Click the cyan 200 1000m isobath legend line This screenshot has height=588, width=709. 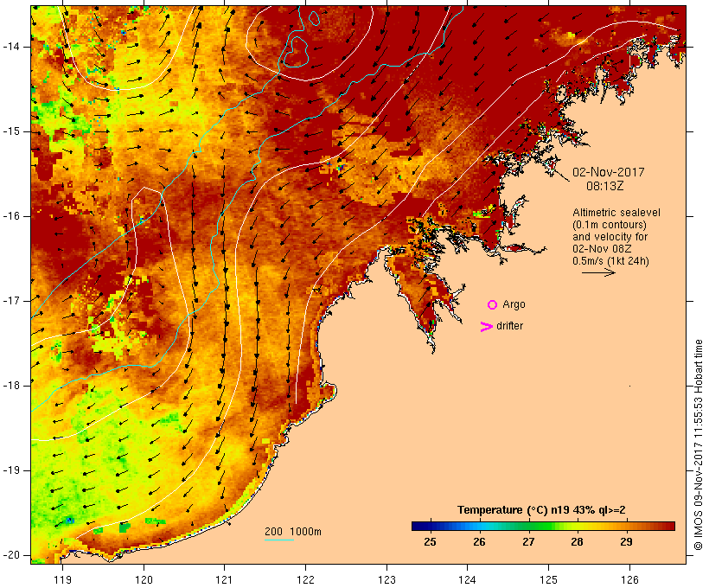(279, 540)
